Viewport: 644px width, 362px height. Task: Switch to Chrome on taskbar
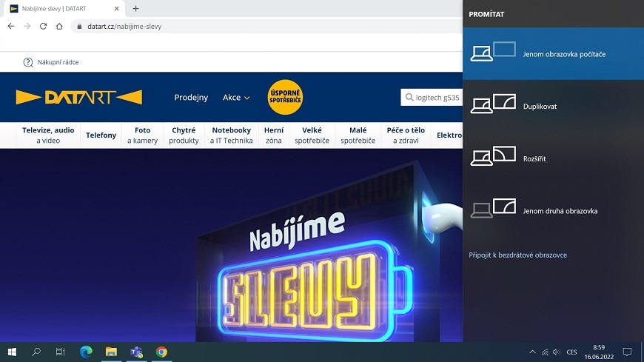[161, 352]
